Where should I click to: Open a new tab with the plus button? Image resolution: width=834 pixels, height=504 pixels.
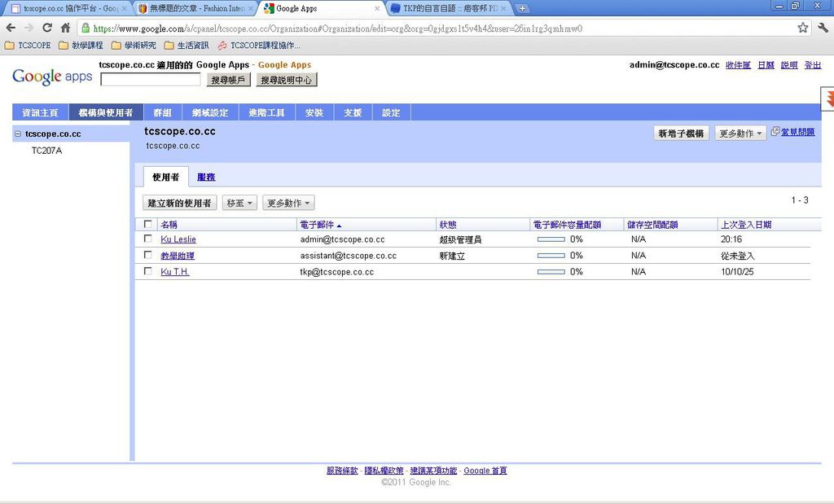[522, 8]
